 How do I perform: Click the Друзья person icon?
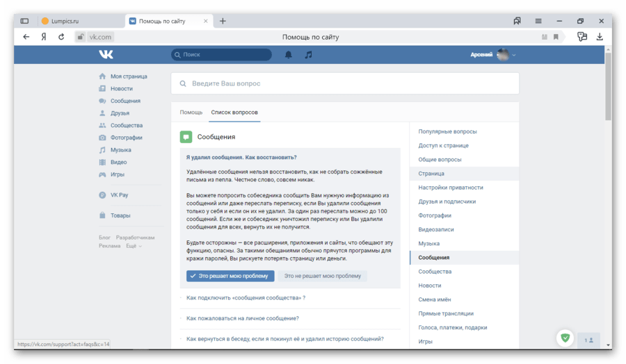point(102,113)
